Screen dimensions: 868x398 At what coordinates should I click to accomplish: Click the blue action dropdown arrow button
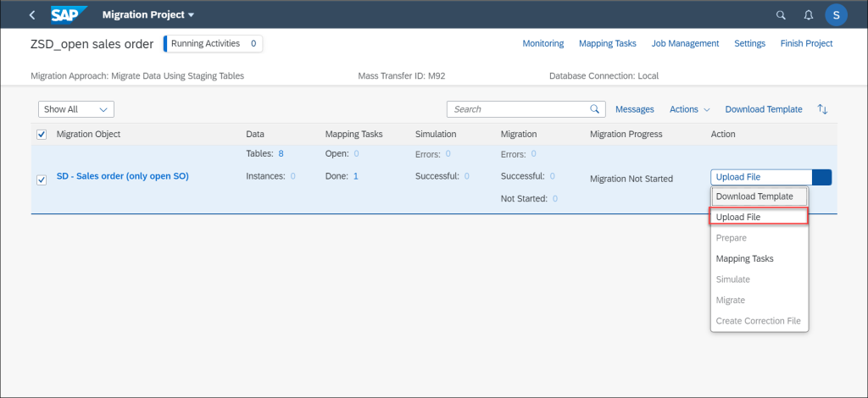pos(821,177)
